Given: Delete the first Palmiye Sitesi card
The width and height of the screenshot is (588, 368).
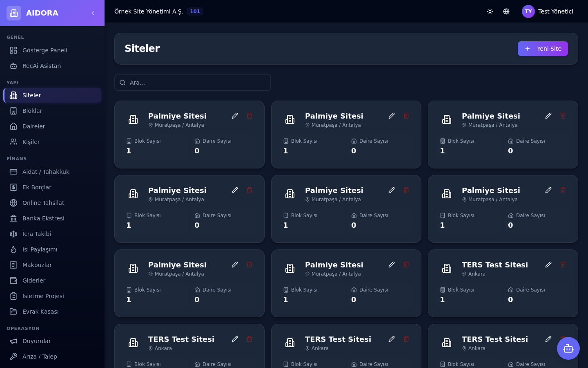Looking at the screenshot, I should point(249,116).
